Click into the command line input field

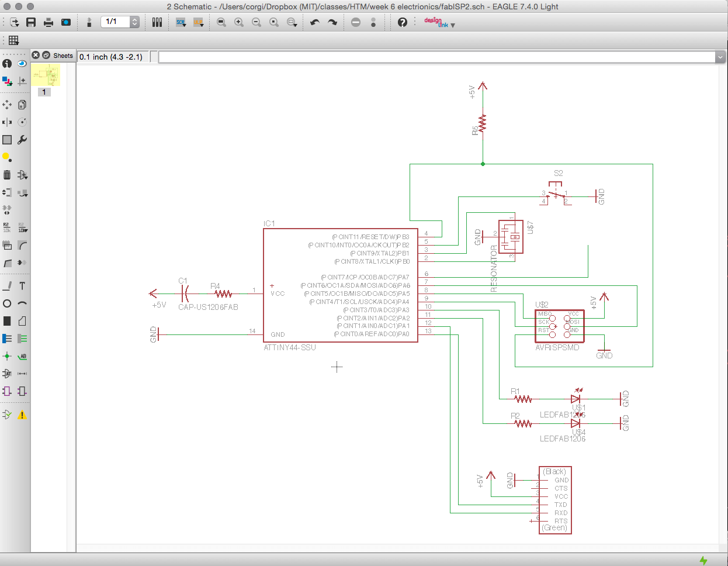point(436,57)
